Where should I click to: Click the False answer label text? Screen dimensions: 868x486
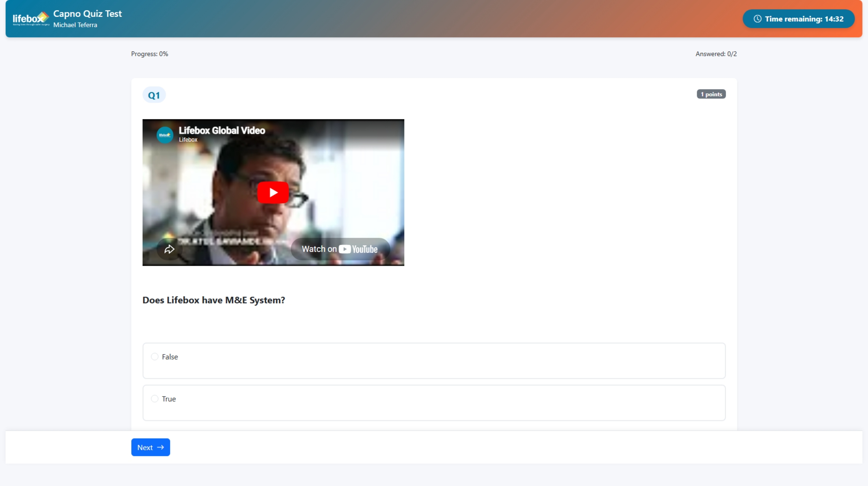170,357
